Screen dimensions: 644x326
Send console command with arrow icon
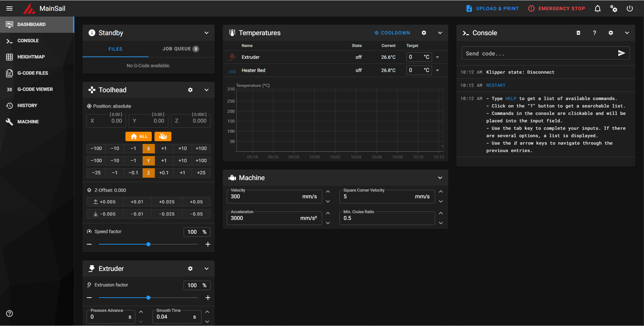click(621, 53)
